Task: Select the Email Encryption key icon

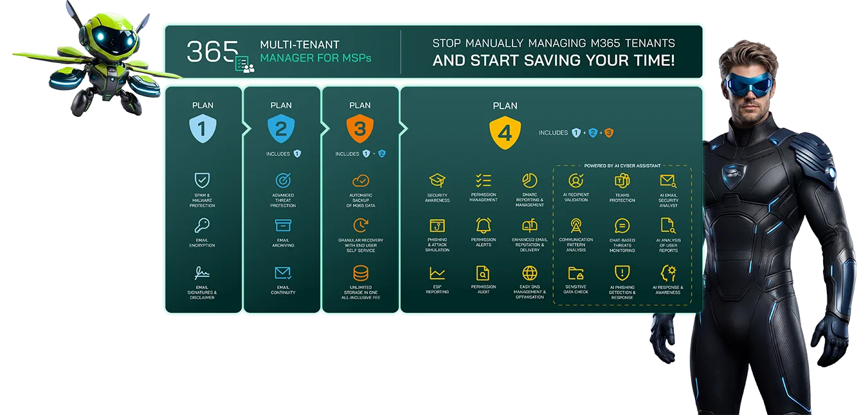Action: [x=203, y=225]
